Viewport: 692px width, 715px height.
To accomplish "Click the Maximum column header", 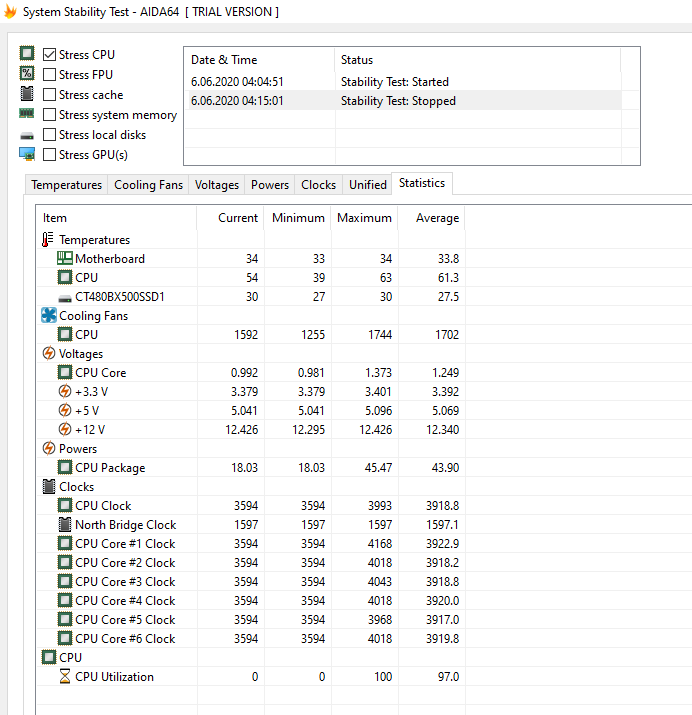I will 364,218.
